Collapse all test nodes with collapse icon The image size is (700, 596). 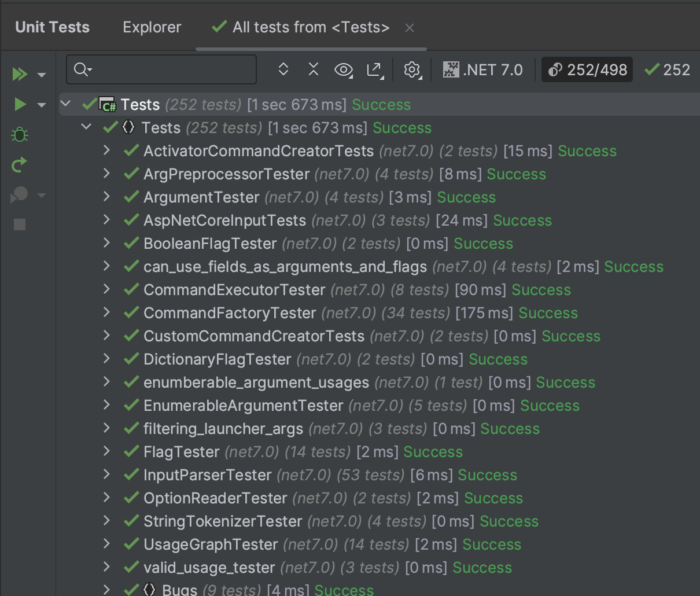click(x=313, y=69)
